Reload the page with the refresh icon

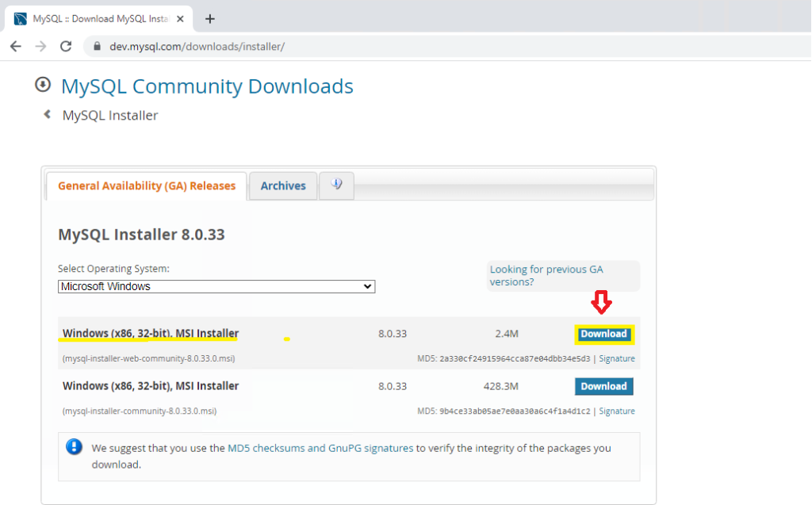(66, 47)
